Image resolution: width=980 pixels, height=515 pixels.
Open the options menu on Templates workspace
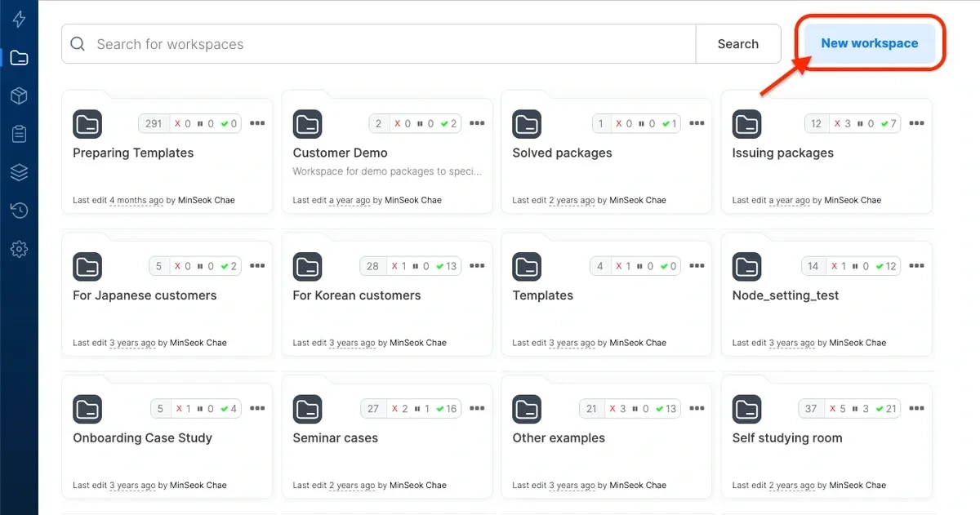point(697,265)
